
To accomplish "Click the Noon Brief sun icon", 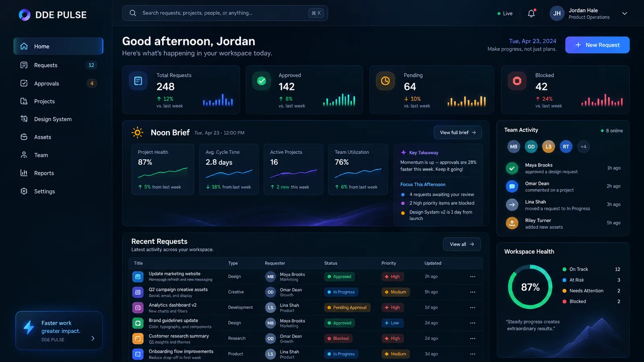I will point(137,132).
